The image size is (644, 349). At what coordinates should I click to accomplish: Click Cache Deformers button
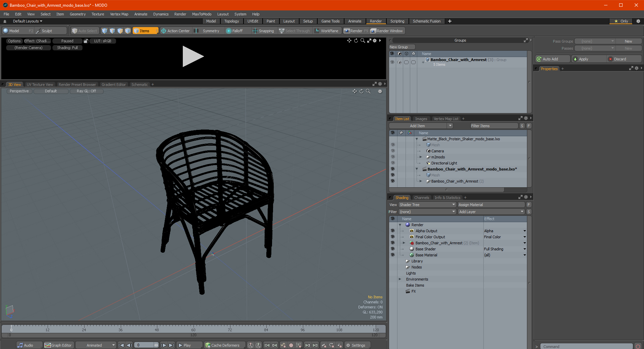[x=224, y=345]
